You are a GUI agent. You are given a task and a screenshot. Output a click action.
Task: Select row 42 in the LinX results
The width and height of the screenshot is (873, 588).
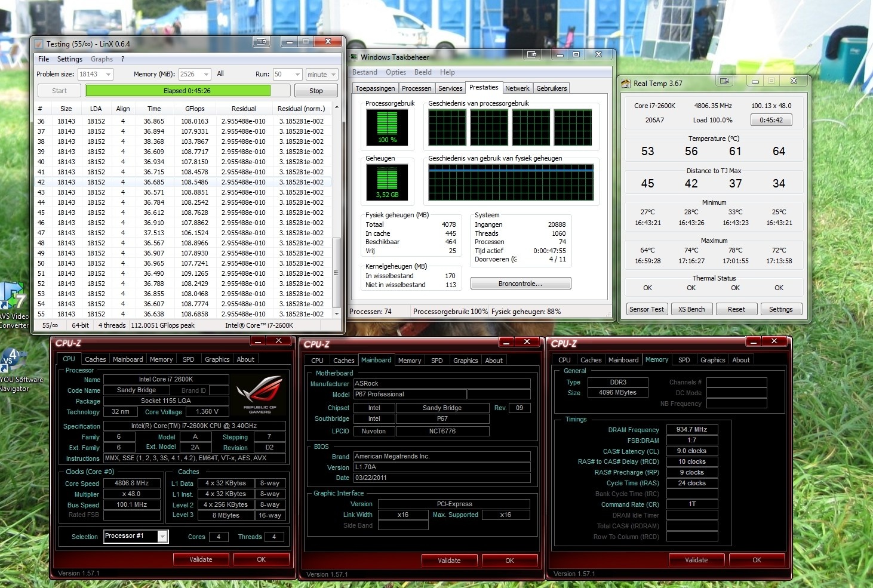tap(183, 182)
